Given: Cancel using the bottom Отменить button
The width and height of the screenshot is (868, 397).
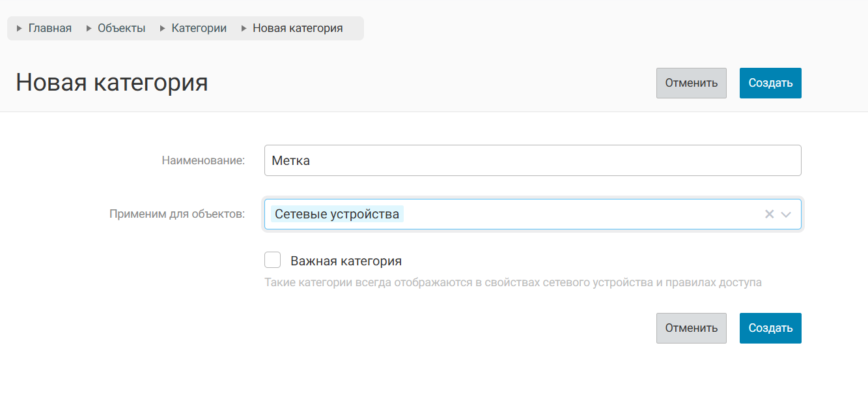Looking at the screenshot, I should pos(691,328).
